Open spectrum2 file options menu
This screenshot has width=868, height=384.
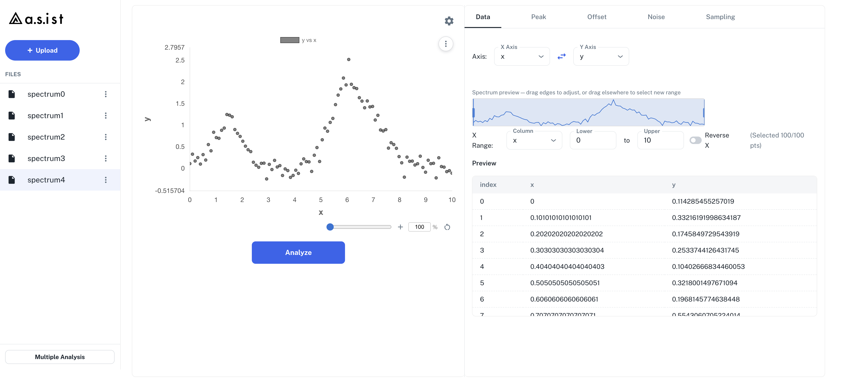click(106, 137)
